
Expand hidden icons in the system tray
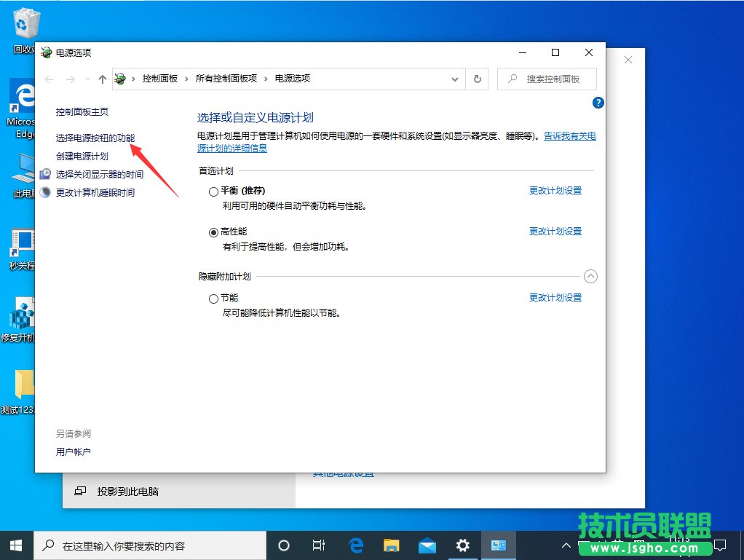(566, 545)
